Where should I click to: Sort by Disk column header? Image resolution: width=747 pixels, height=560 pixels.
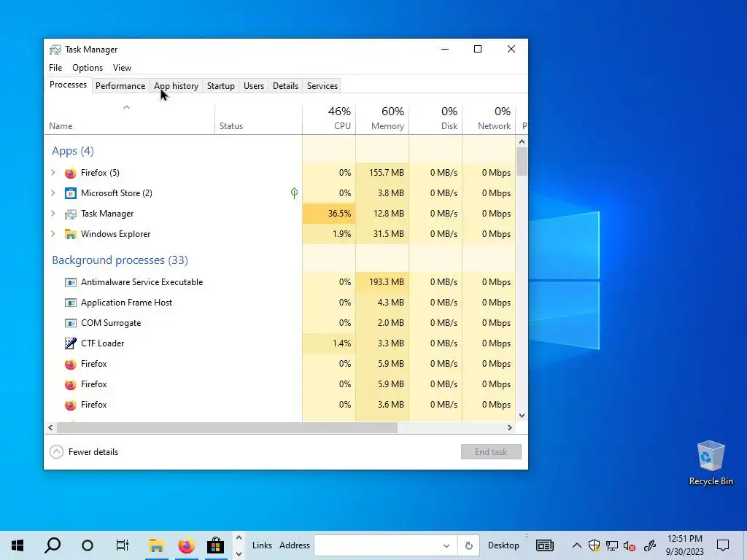click(x=436, y=119)
